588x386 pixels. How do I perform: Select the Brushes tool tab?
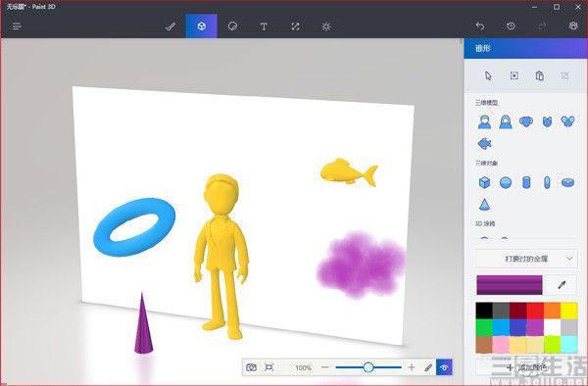coord(171,26)
